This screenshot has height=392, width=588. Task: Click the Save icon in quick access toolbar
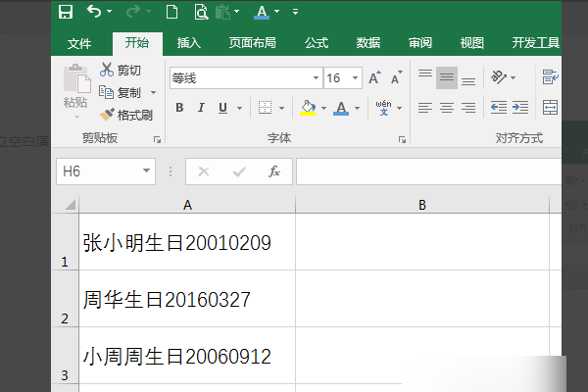coord(65,13)
